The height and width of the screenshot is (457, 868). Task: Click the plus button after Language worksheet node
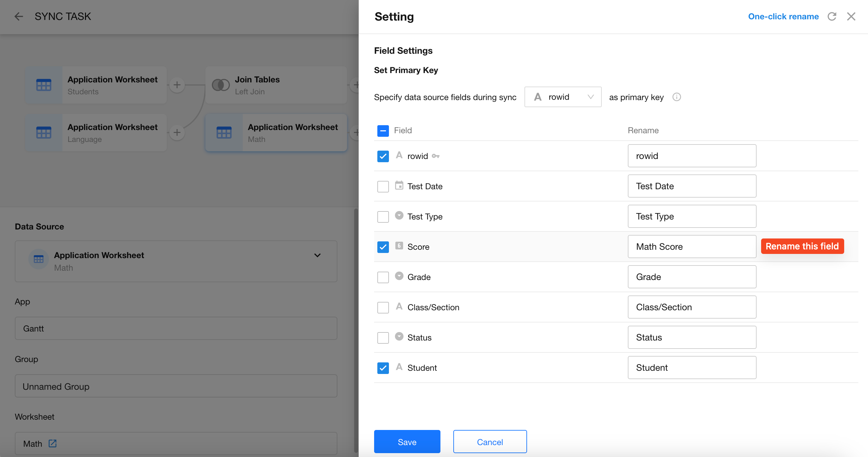pyautogui.click(x=177, y=132)
